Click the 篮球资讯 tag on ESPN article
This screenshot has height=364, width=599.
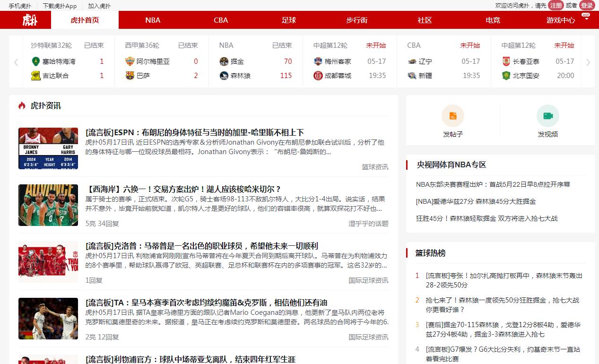point(375,167)
